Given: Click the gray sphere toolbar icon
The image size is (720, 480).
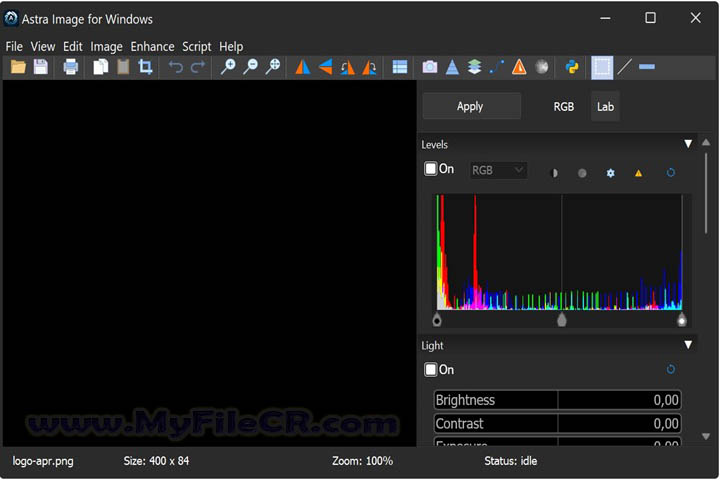Looking at the screenshot, I should pos(542,67).
